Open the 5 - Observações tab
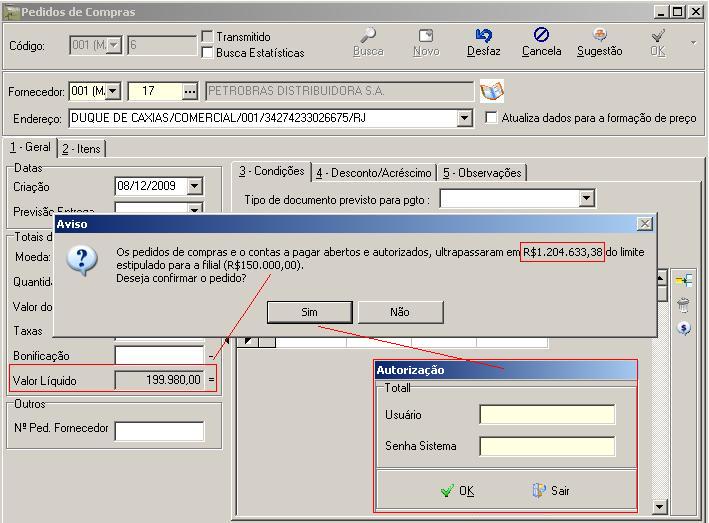 point(482,173)
